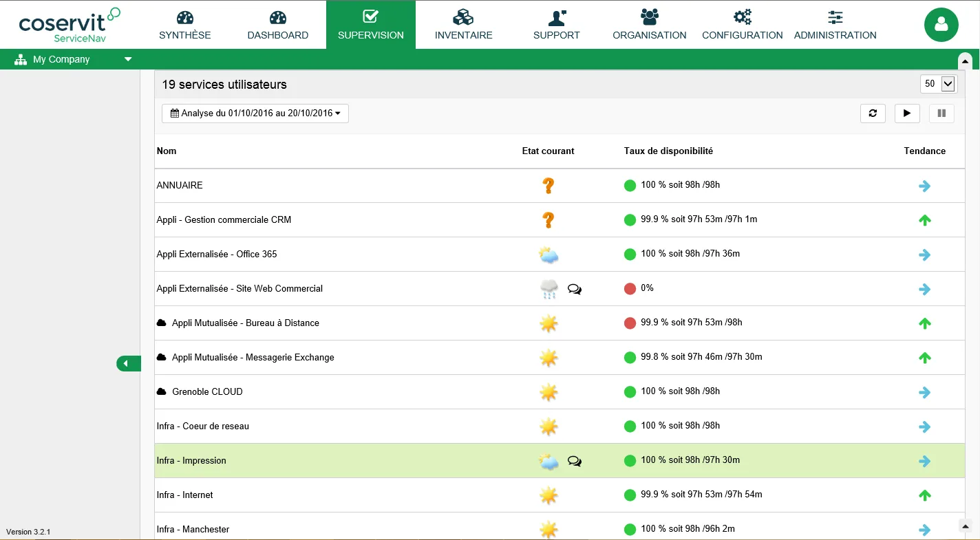Click the rain cloud icon for Site Web Commercial
The image size is (980, 540).
(548, 289)
